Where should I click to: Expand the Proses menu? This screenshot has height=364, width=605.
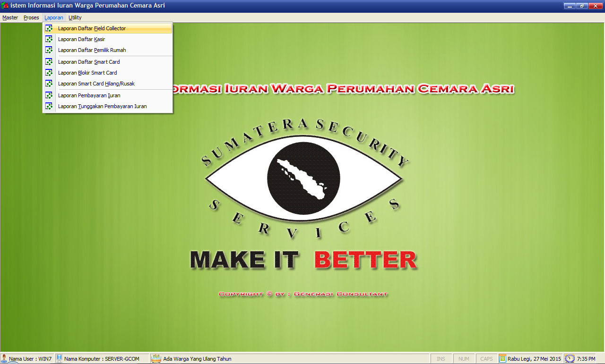click(x=31, y=17)
